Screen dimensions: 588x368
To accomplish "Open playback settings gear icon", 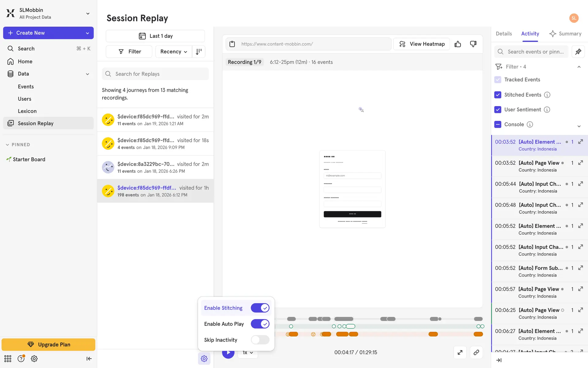I will pyautogui.click(x=204, y=358).
